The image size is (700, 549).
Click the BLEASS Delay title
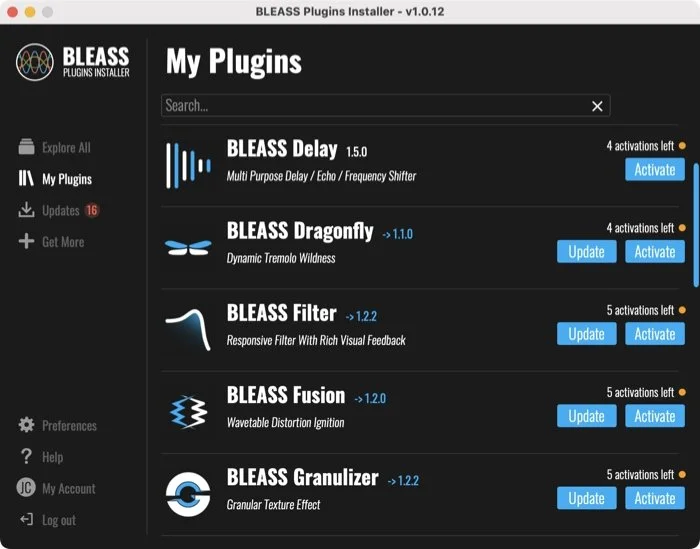pos(282,148)
